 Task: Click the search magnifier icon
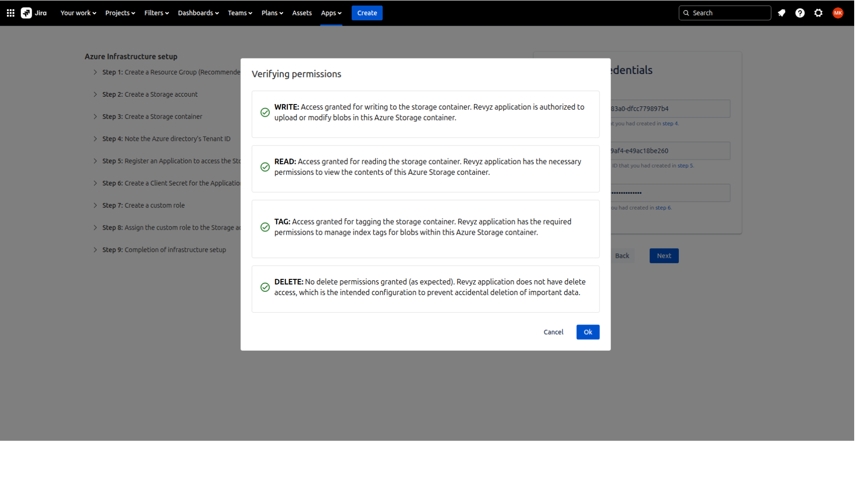click(x=687, y=13)
